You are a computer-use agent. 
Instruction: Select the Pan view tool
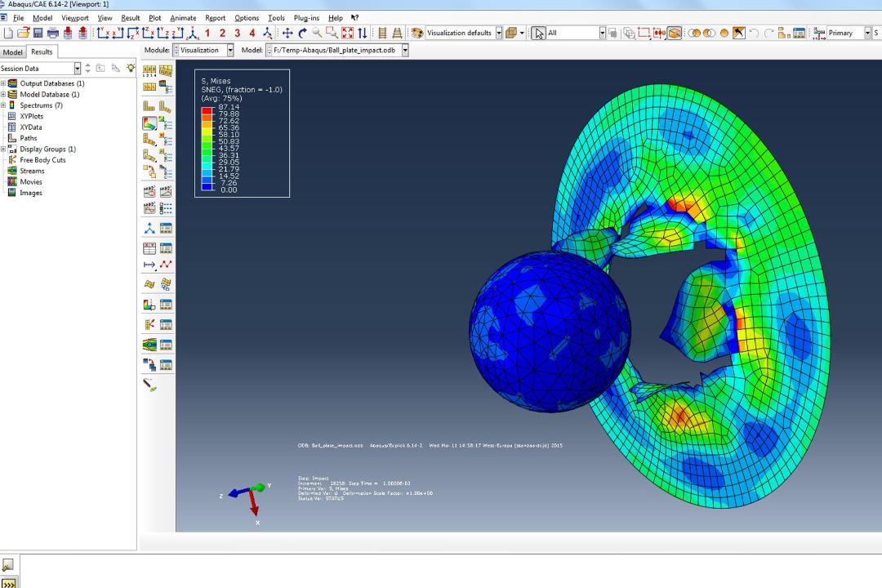(x=287, y=33)
